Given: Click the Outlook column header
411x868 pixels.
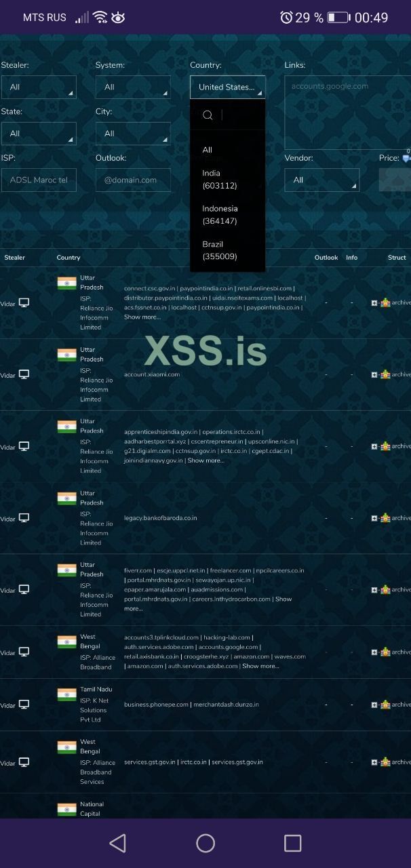Looking at the screenshot, I should tap(326, 258).
